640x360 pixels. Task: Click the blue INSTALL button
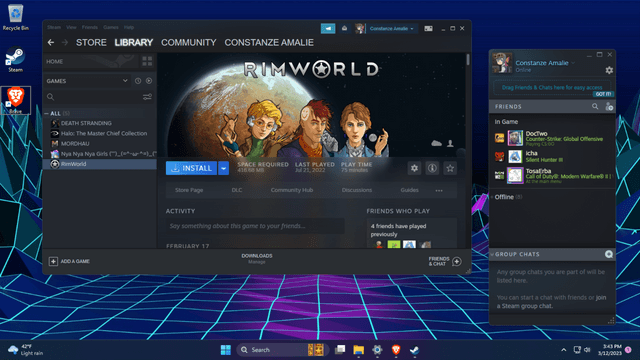click(191, 168)
